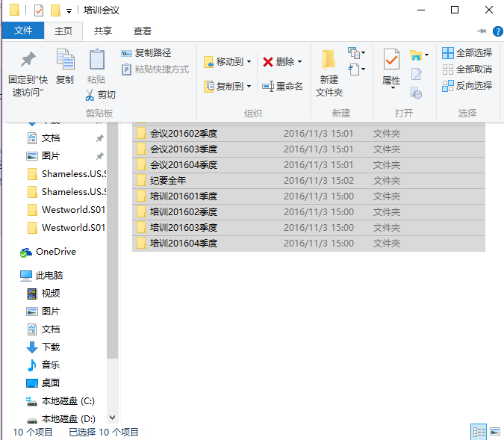The image size is (504, 440).
Task: Click the History icon in Open group
Action: tap(416, 93)
